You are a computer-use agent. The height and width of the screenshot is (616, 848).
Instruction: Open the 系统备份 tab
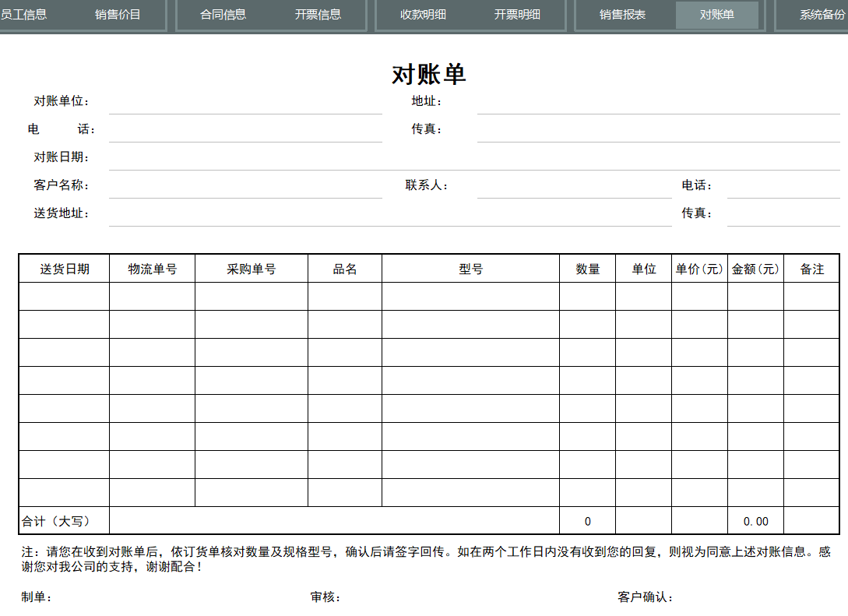821,15
